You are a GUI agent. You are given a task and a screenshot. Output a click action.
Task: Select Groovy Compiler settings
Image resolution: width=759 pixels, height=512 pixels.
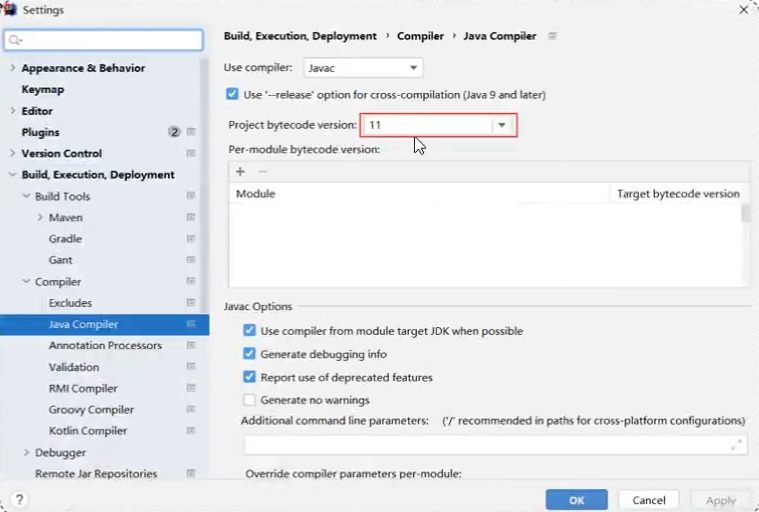(x=91, y=409)
